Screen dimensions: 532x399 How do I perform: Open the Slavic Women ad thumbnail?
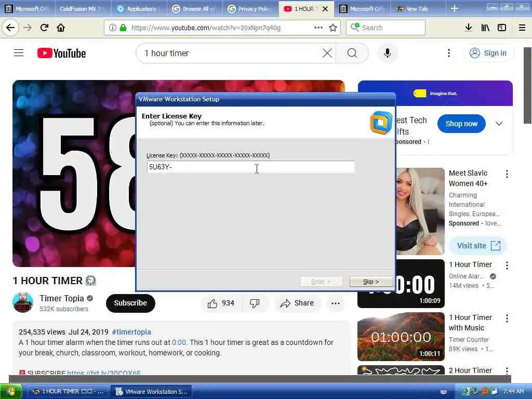(420, 211)
